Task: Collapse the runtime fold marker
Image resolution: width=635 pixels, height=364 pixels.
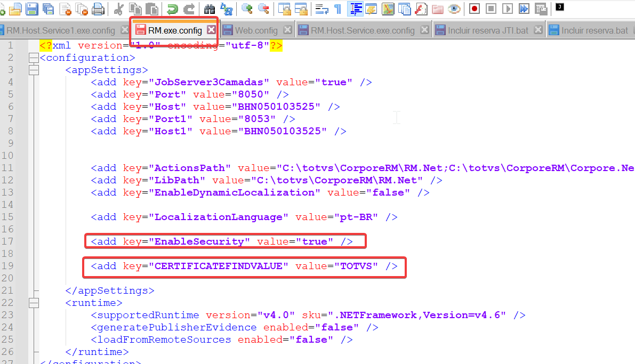Action: point(34,303)
